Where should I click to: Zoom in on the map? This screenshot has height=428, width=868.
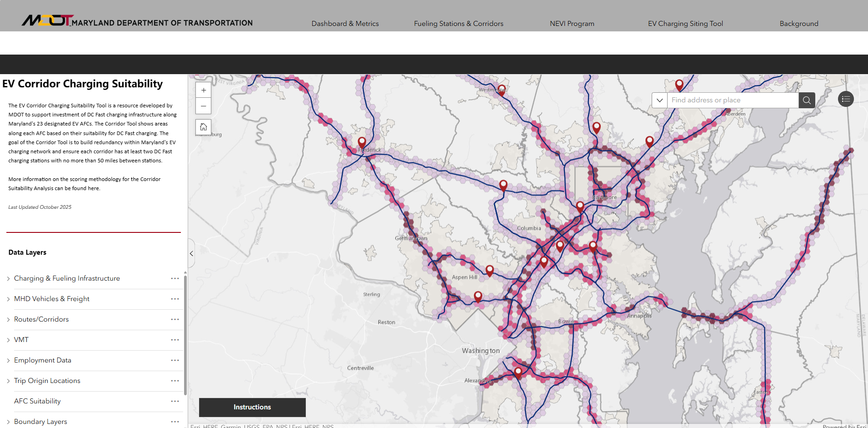pyautogui.click(x=203, y=90)
